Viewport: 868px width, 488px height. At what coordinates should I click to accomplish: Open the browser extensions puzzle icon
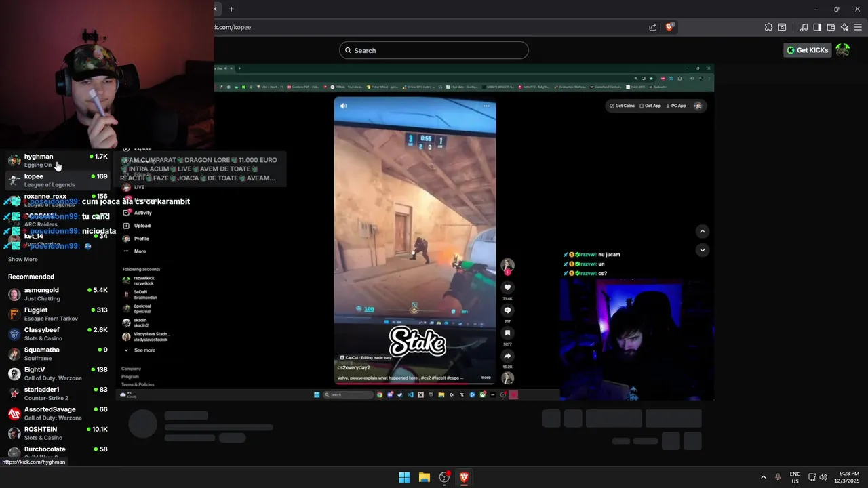[x=768, y=27]
